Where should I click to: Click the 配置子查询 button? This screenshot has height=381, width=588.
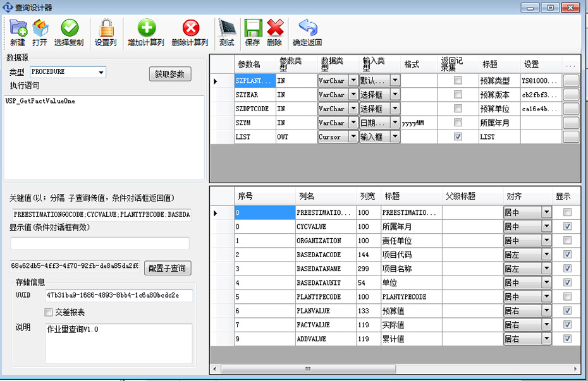coord(168,267)
